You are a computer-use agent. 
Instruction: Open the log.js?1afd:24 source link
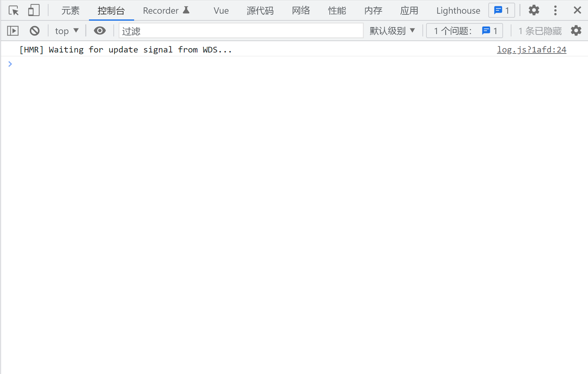(532, 49)
